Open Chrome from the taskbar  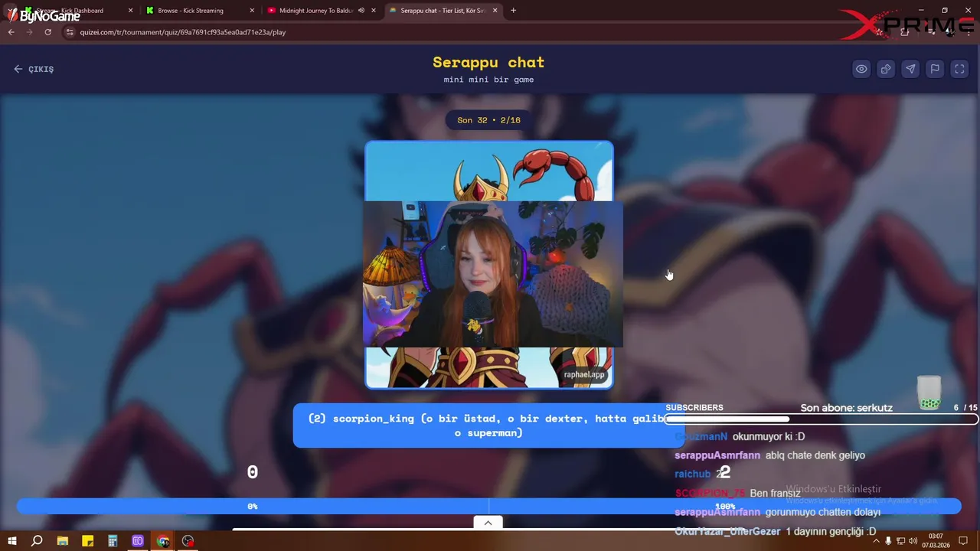click(x=163, y=541)
